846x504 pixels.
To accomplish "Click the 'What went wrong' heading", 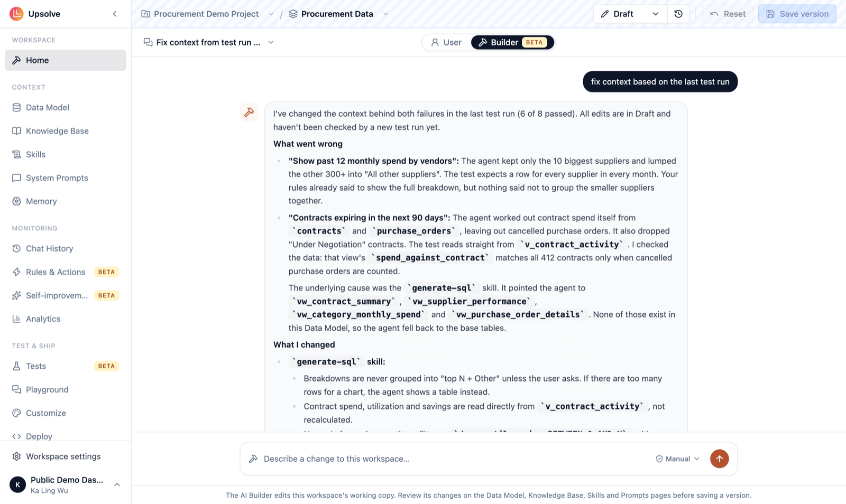I will (x=308, y=144).
